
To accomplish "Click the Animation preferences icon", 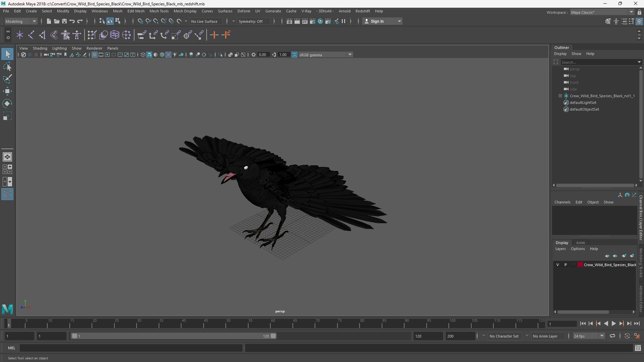I will (637, 336).
